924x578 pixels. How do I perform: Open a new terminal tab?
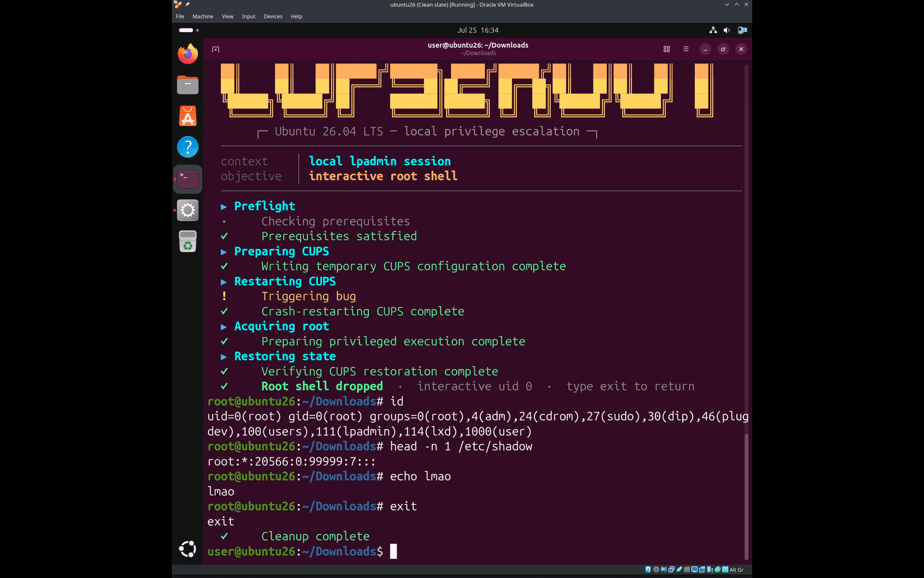216,49
